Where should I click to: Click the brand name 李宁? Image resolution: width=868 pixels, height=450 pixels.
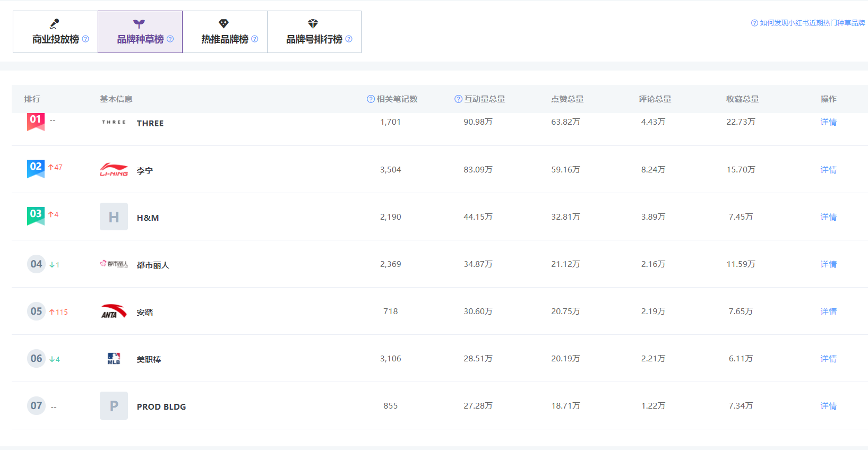(x=145, y=171)
